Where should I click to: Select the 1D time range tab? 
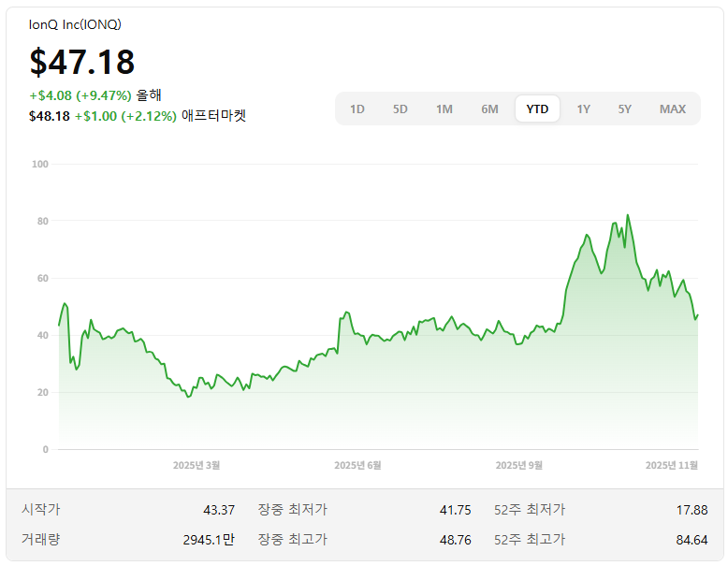[357, 109]
